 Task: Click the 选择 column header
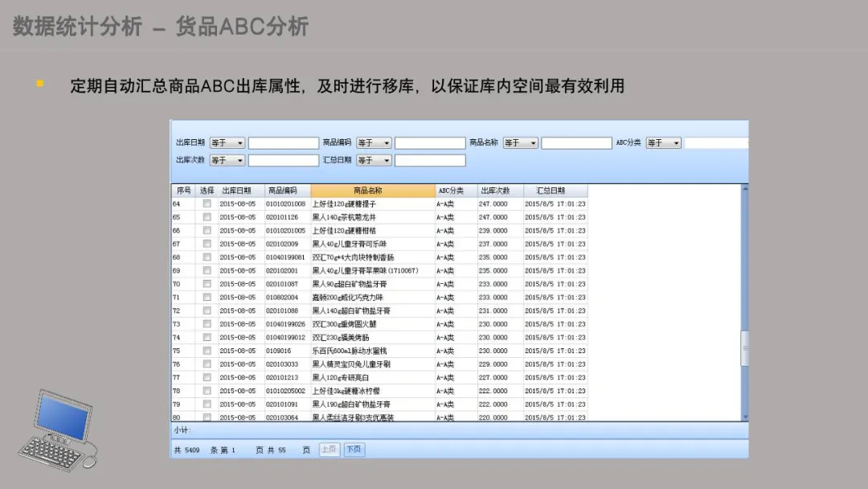(x=207, y=191)
